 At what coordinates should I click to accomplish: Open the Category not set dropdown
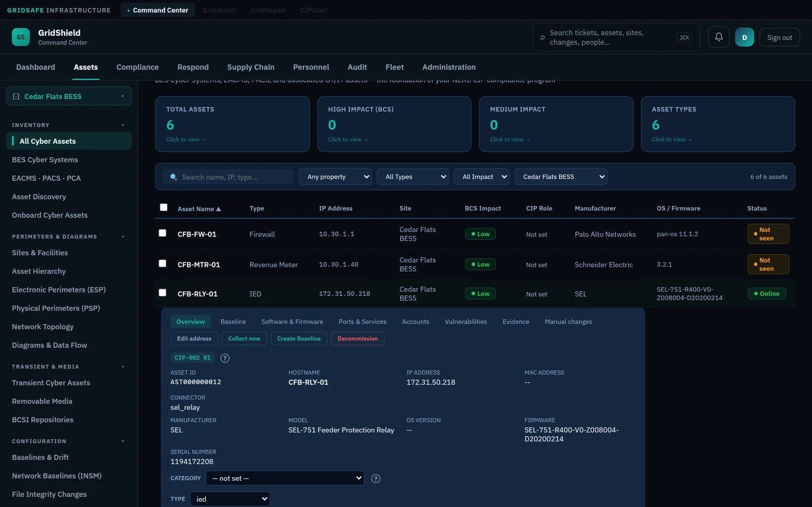285,478
